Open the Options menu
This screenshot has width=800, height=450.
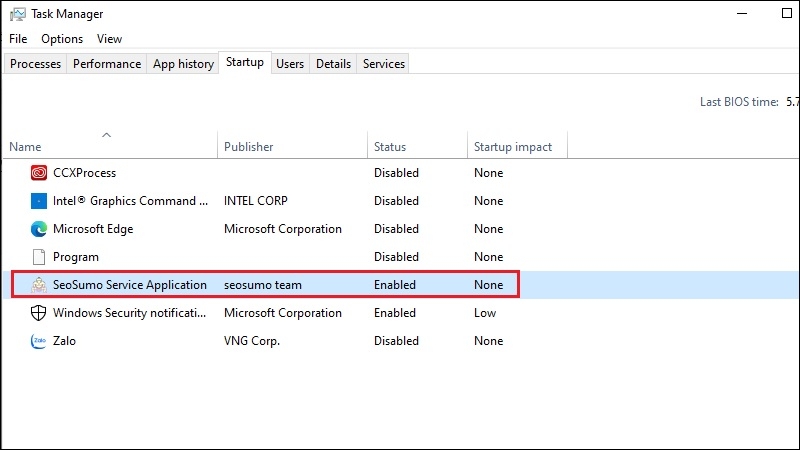pos(62,39)
